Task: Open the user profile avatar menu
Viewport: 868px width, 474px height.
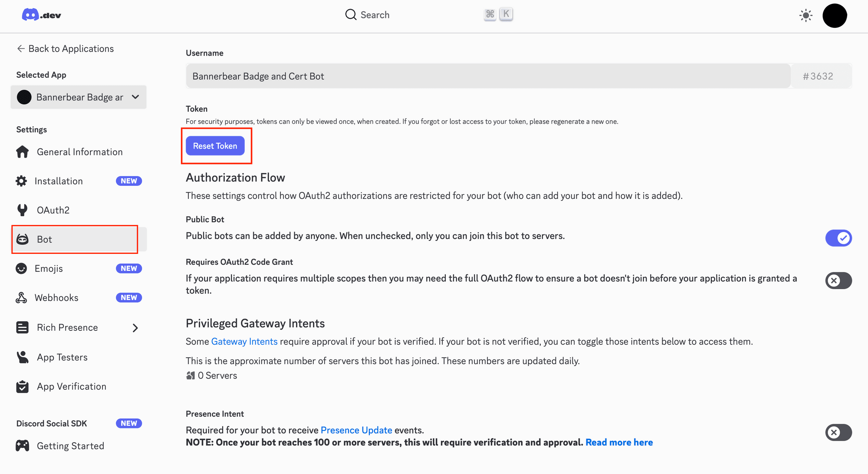Action: (x=835, y=16)
